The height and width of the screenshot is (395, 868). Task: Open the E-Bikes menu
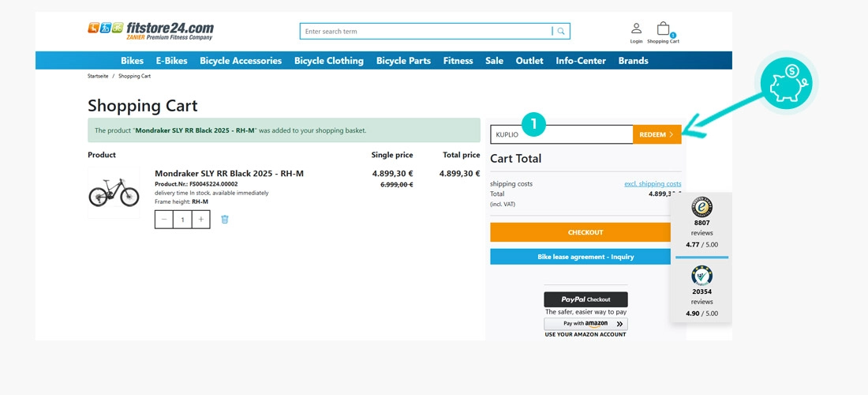point(171,60)
